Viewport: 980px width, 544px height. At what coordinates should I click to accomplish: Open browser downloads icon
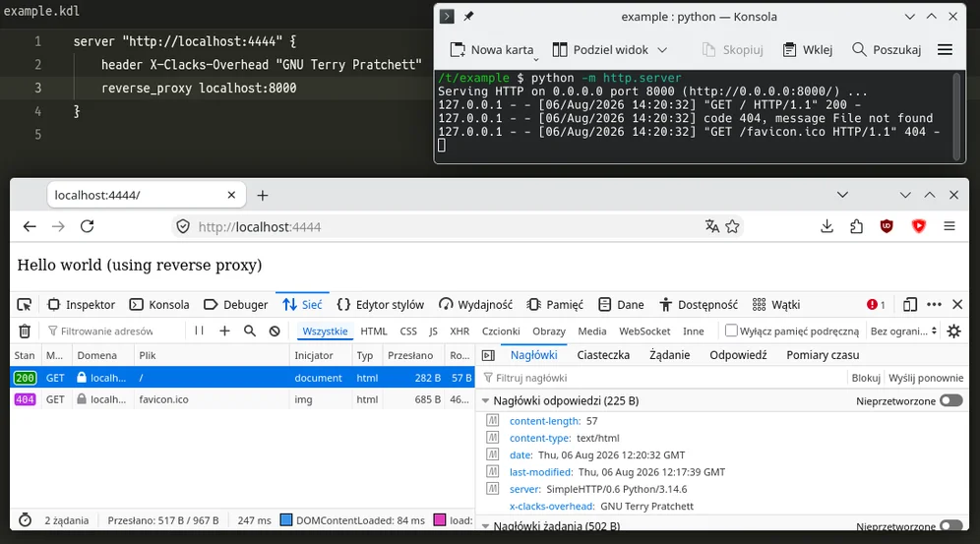pos(827,226)
